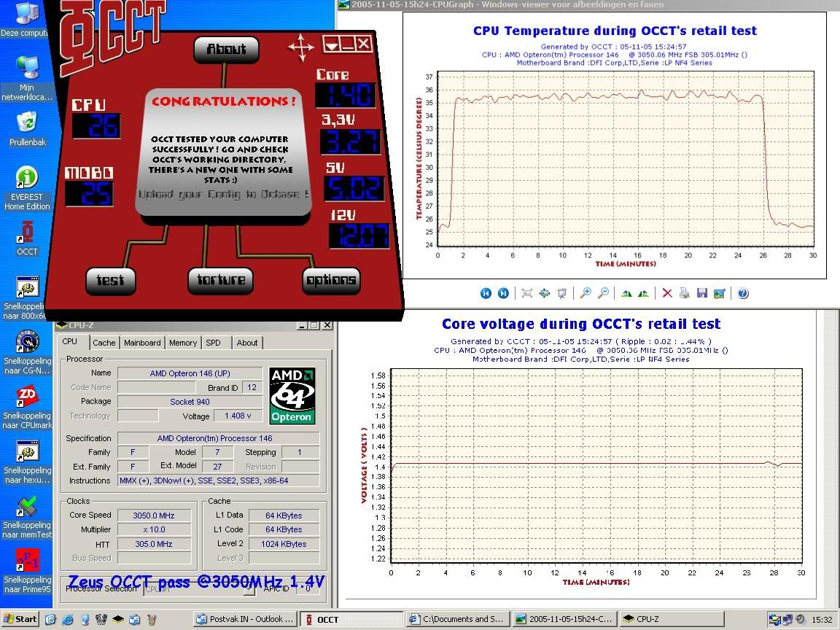Open the OCCT desktop shortcut

pyautogui.click(x=27, y=239)
